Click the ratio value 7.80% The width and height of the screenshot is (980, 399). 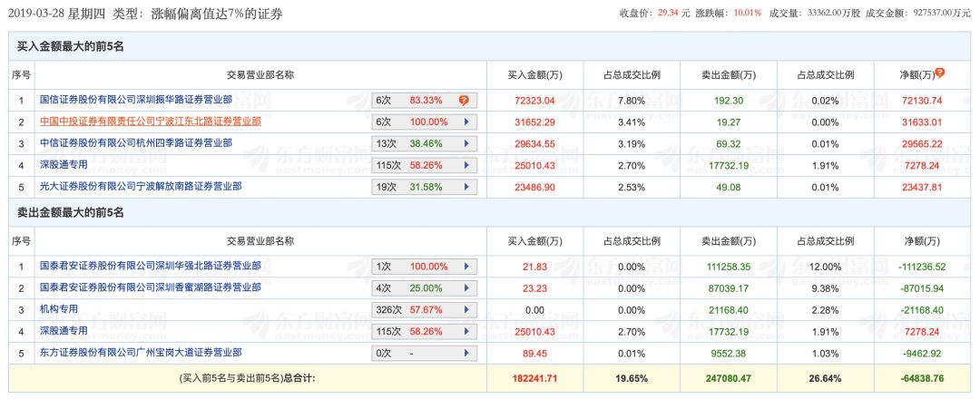click(632, 101)
